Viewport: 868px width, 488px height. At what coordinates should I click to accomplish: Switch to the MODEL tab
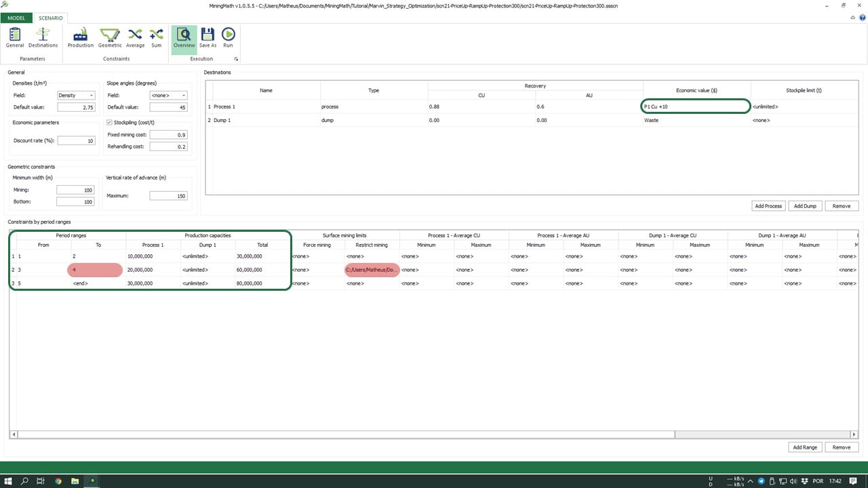tap(16, 18)
